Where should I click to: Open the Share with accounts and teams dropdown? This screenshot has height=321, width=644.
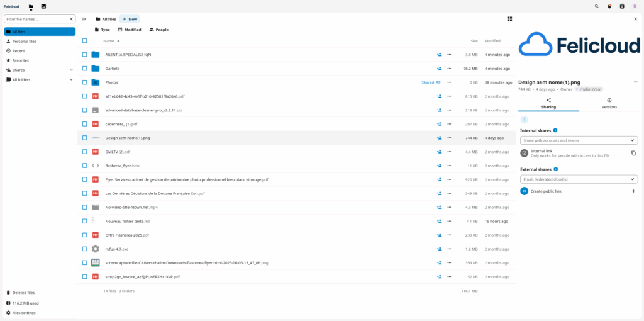pyautogui.click(x=579, y=140)
